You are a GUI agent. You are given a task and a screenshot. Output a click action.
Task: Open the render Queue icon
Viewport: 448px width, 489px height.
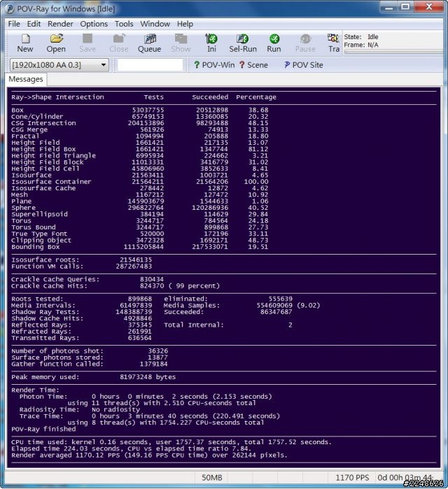click(149, 43)
